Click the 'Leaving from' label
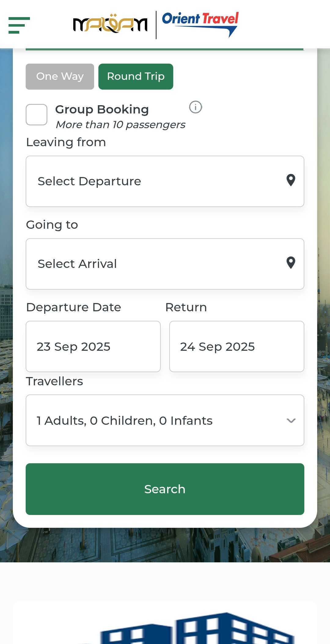330x644 pixels. (x=66, y=142)
